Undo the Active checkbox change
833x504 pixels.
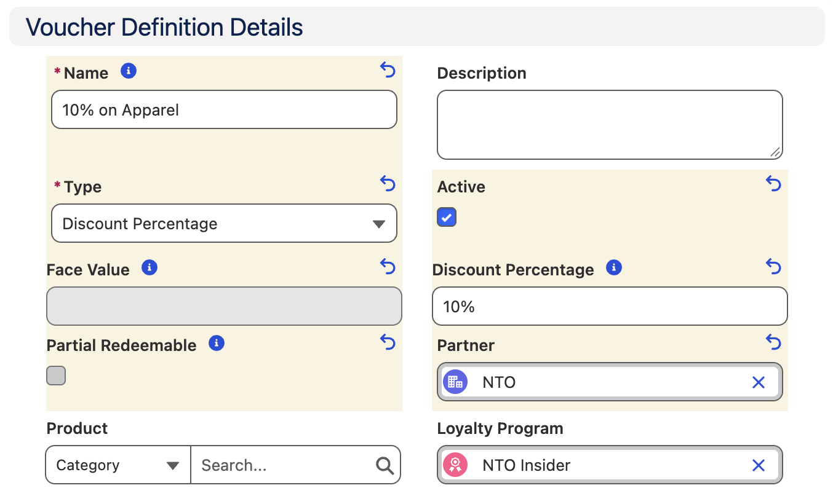[x=773, y=183]
